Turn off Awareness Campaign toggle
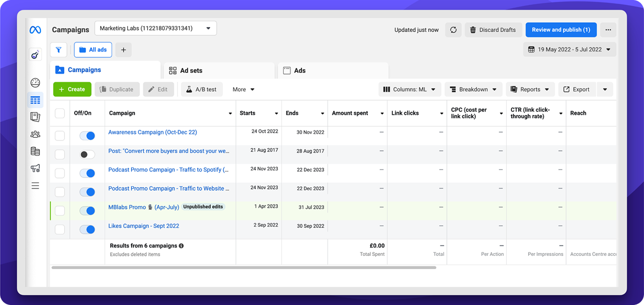644x305 pixels. click(87, 135)
